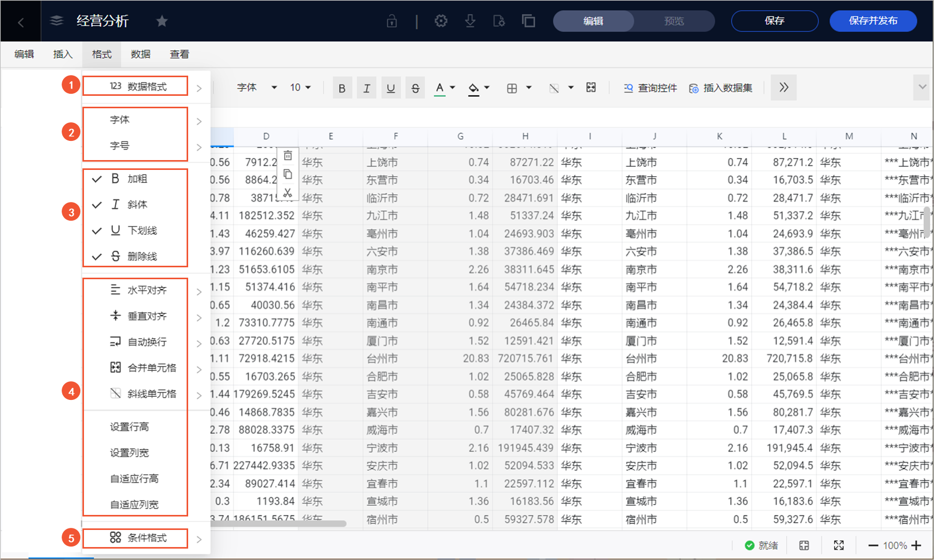Click the 保存 button
The height and width of the screenshot is (560, 934).
pyautogui.click(x=775, y=21)
